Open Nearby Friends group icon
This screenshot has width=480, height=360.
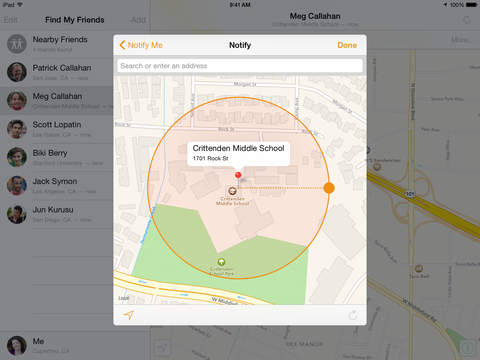click(17, 44)
